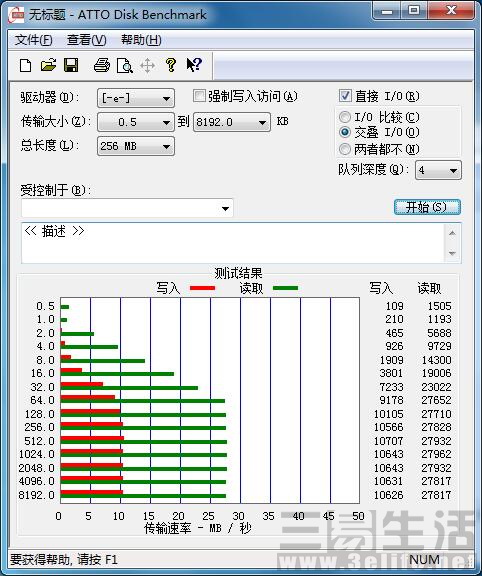Click inside the 描述 description text box
The height and width of the screenshot is (576, 482).
pos(234,243)
